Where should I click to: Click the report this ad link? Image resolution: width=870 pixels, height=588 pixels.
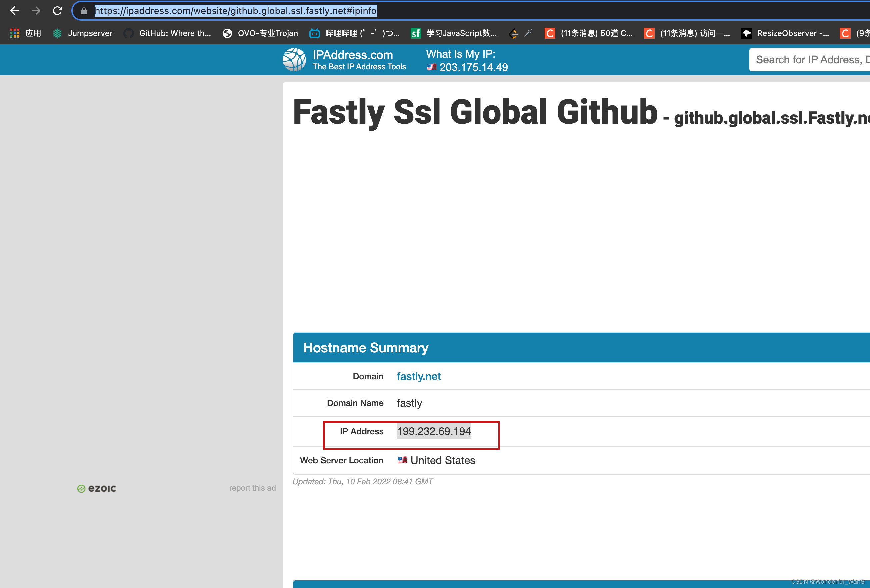[252, 488]
